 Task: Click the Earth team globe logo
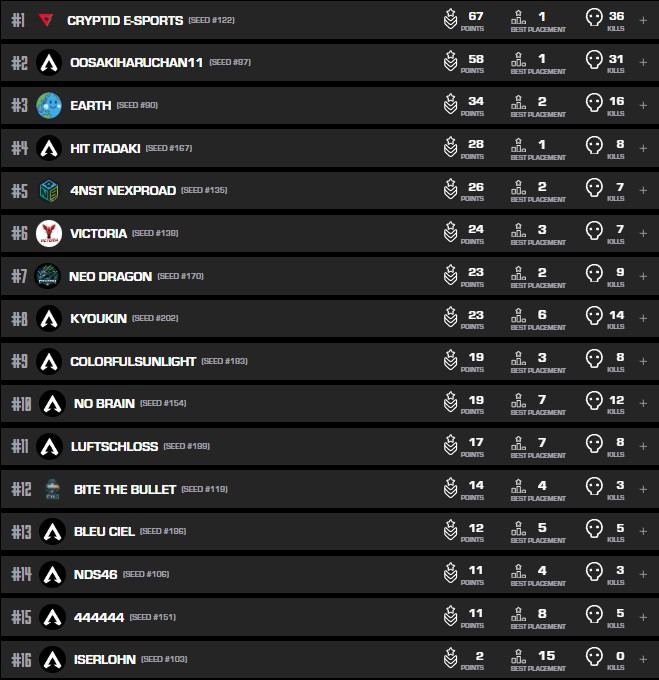tap(49, 105)
